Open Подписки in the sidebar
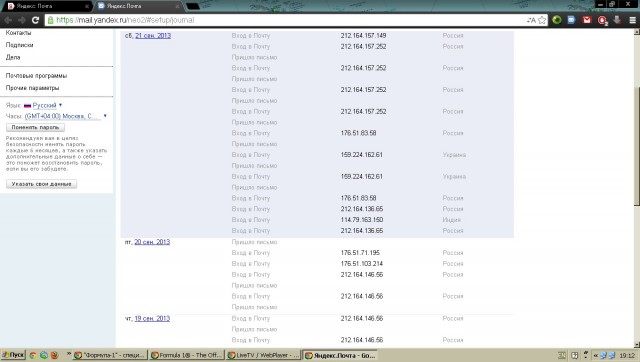The image size is (640, 362). [x=20, y=45]
